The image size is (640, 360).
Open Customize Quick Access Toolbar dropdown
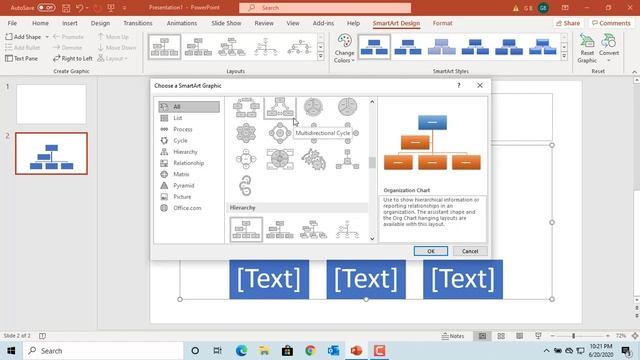(124, 8)
